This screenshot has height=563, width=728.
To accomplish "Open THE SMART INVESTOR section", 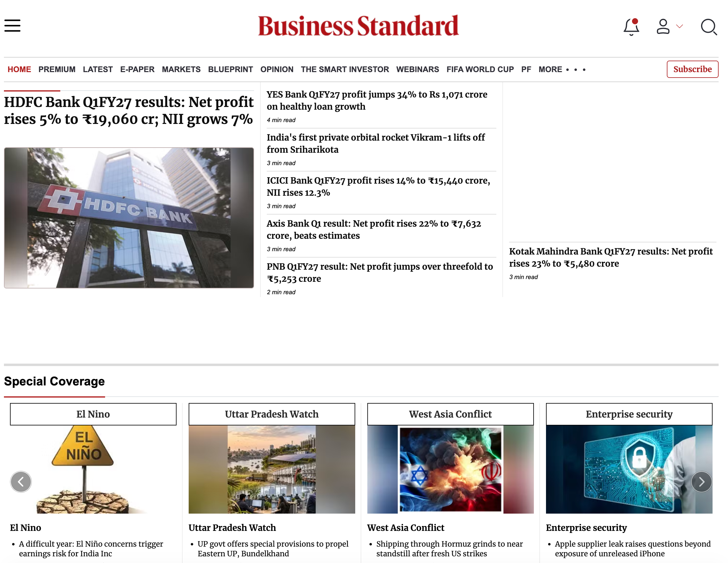I will [x=345, y=69].
